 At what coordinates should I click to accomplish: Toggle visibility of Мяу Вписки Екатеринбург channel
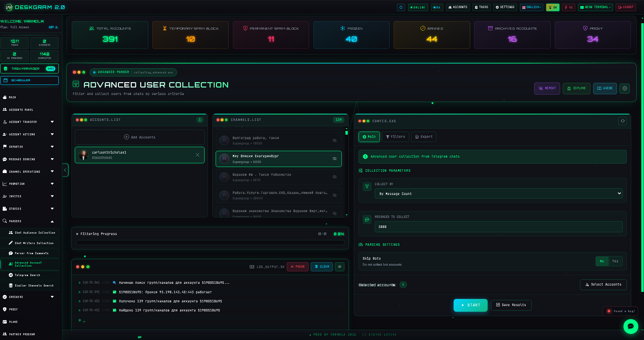335,159
